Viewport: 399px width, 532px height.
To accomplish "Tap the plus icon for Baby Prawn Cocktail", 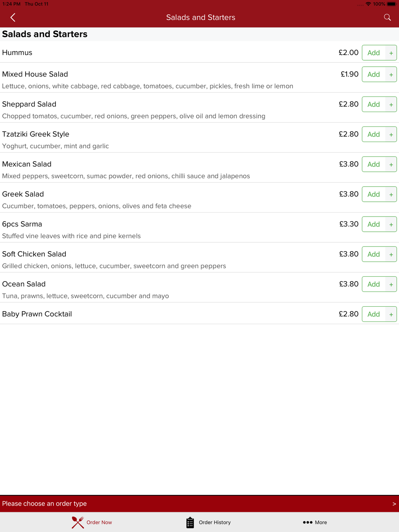I will [391, 314].
